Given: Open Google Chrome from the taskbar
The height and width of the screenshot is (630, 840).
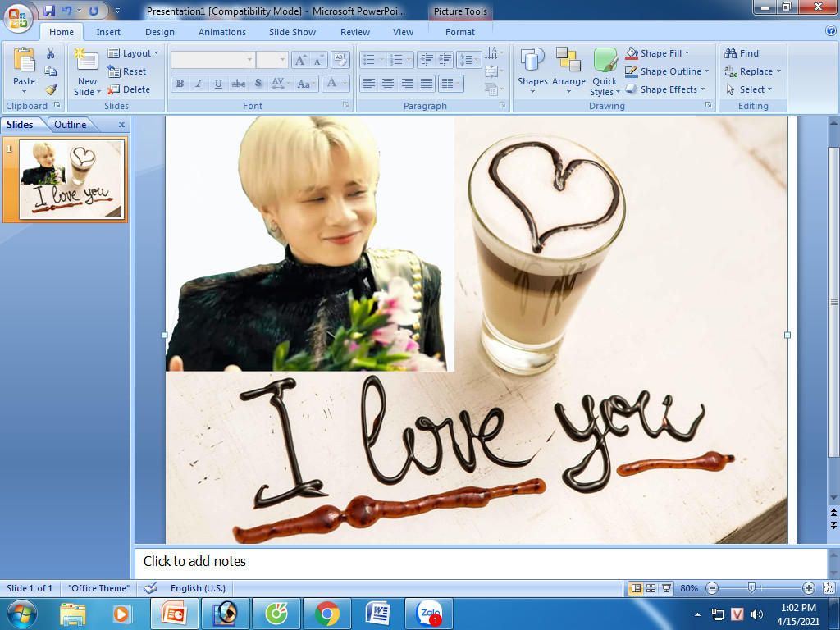Looking at the screenshot, I should coord(327,614).
